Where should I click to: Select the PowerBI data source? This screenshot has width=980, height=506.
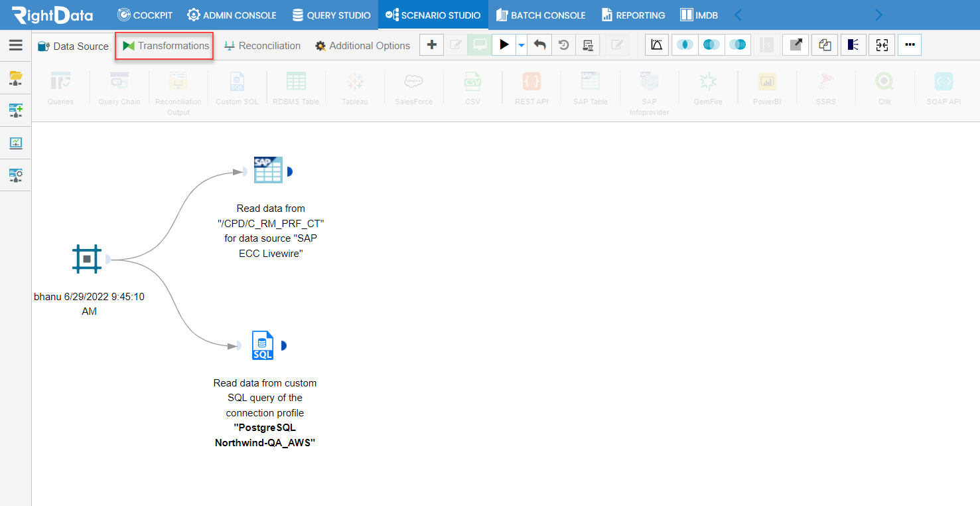(767, 88)
